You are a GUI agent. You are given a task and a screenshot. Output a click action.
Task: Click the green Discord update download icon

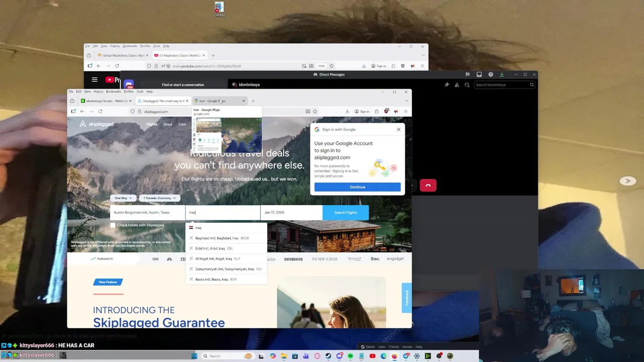point(502,74)
